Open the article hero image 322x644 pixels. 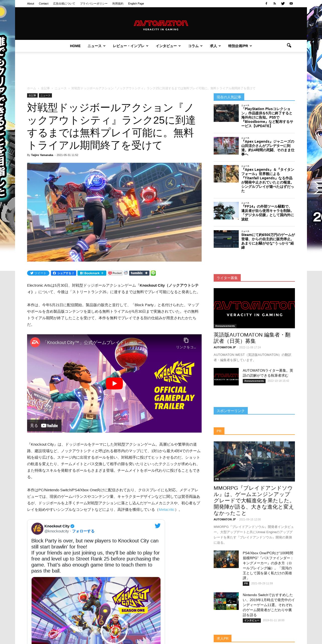pyautogui.click(x=114, y=212)
